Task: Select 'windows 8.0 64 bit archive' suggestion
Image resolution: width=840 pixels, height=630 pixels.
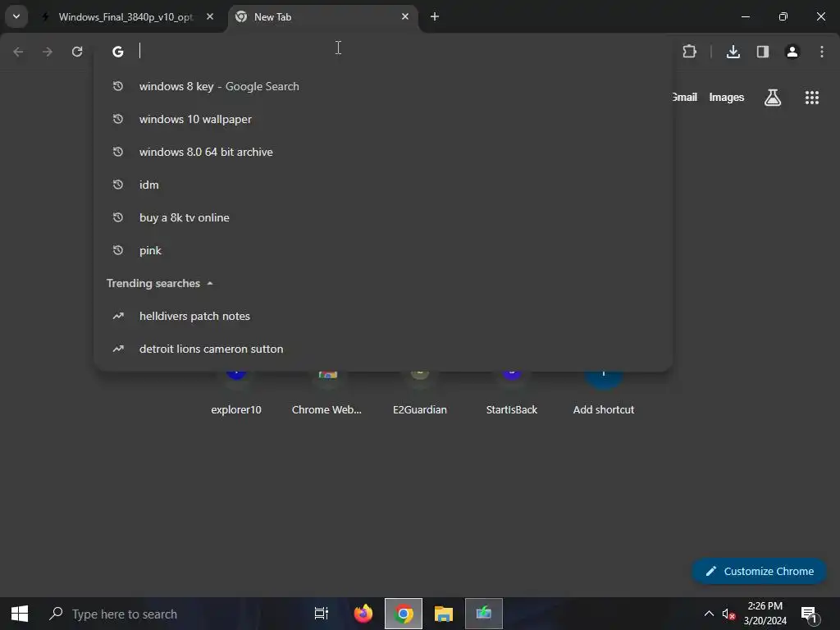Action: click(x=383, y=152)
